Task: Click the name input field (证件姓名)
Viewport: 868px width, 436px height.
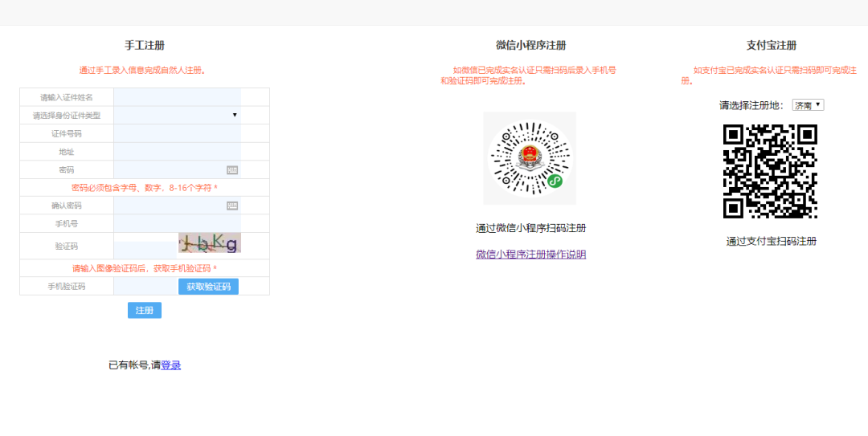Action: [x=177, y=97]
